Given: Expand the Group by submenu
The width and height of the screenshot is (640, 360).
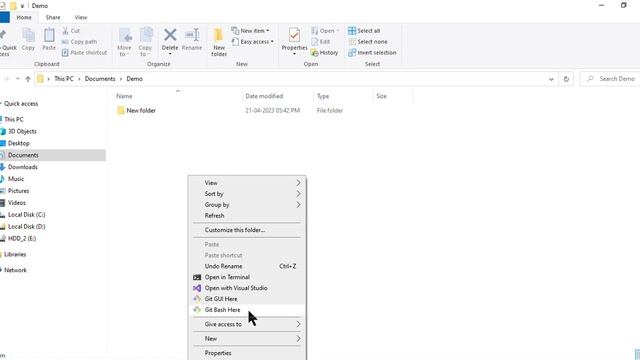Looking at the screenshot, I should tap(248, 204).
